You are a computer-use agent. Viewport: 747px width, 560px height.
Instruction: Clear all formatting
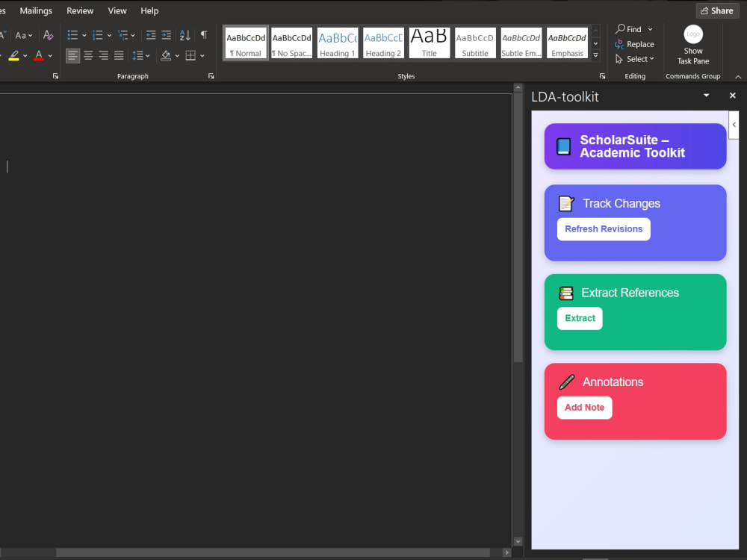click(48, 35)
